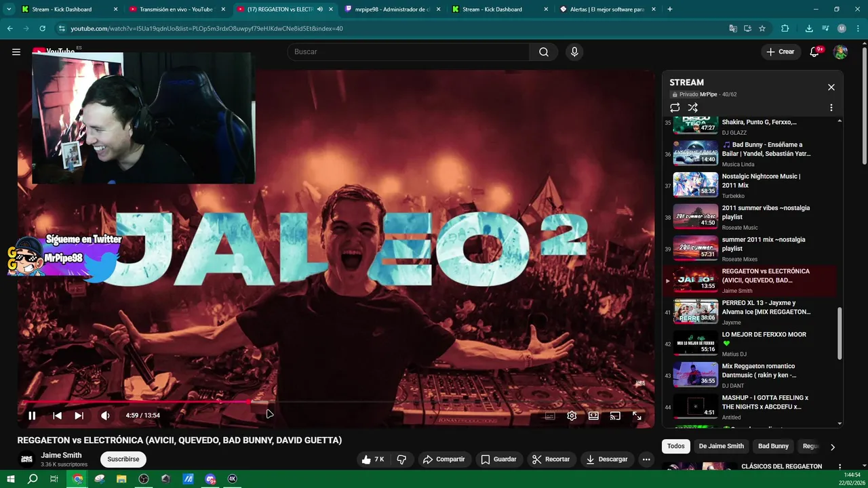Bookmark this page with the star
Viewport: 868px width, 488px height.
762,28
